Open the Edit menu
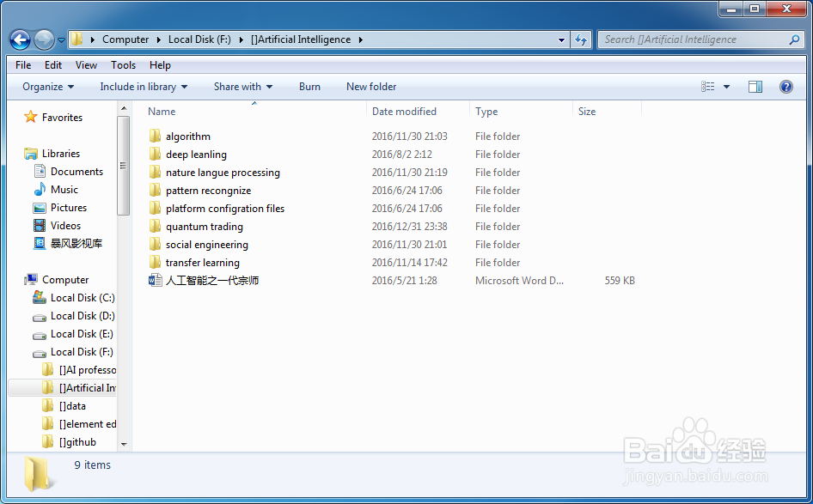The height and width of the screenshot is (504, 813). point(53,65)
